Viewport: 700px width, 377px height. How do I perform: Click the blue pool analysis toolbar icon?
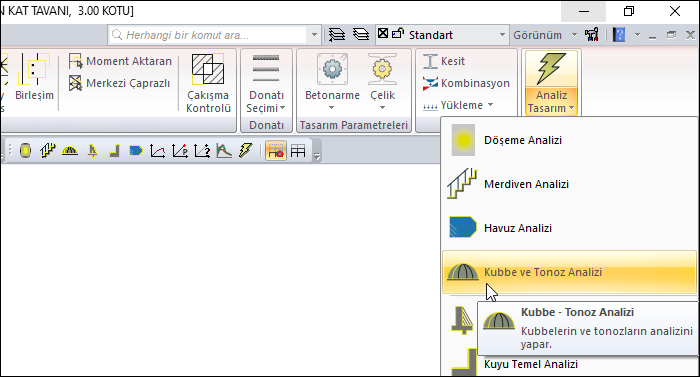coord(136,151)
